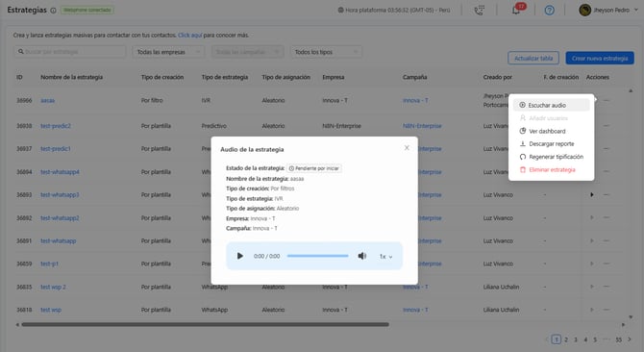Close the Audio de la estrategia dialog
Screen dimensions: 644x352
[x=407, y=148]
